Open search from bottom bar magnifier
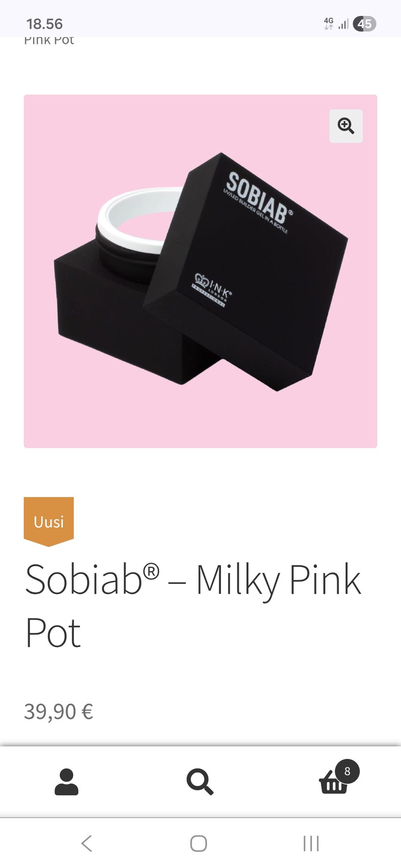401x868 pixels. click(x=200, y=781)
